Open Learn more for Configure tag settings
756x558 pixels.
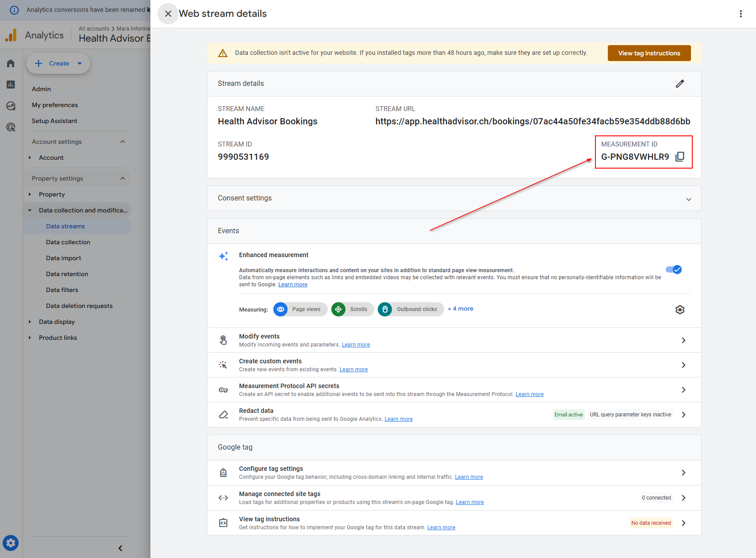[469, 477]
